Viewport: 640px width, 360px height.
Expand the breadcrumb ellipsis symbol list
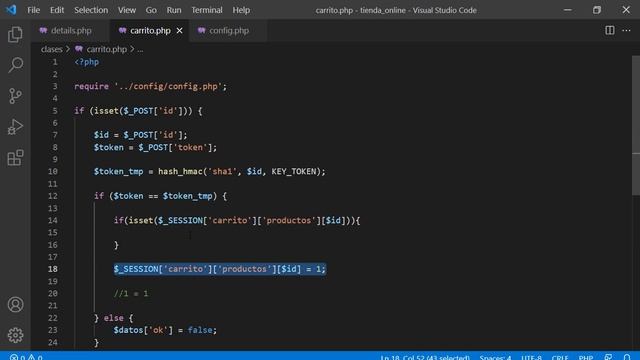[x=140, y=49]
